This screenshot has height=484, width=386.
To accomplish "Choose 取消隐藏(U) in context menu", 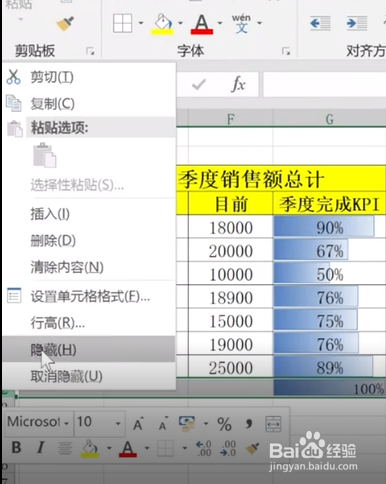I will [x=89, y=376].
